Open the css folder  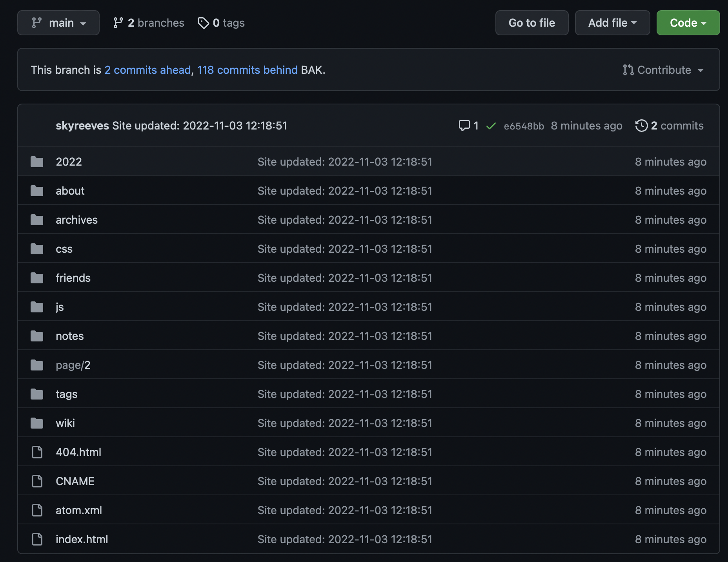[x=64, y=249]
